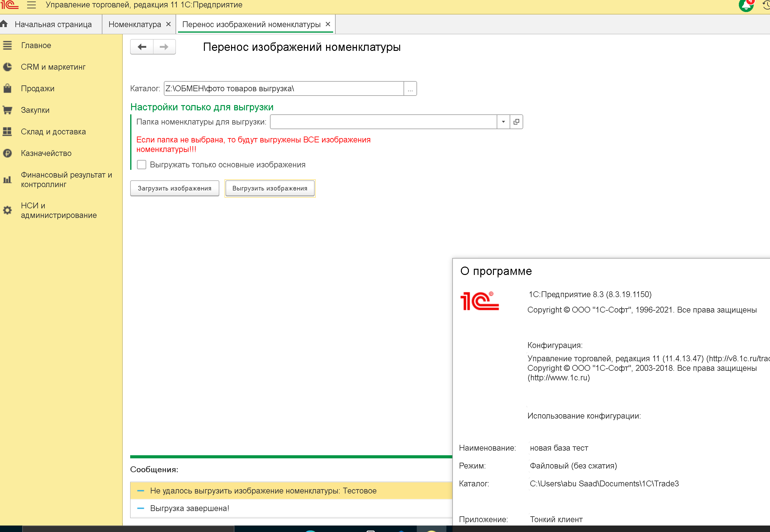Open the Казначейство section
The image size is (770, 532).
(x=46, y=153)
